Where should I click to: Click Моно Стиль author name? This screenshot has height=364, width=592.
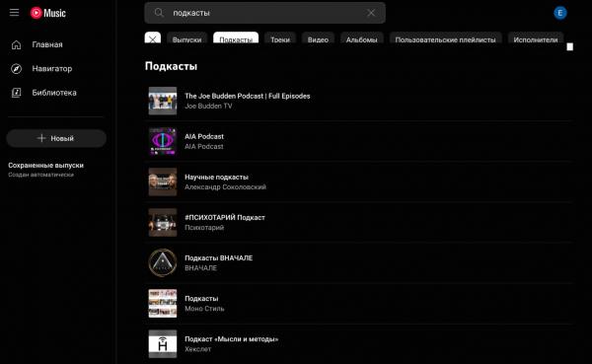point(204,309)
